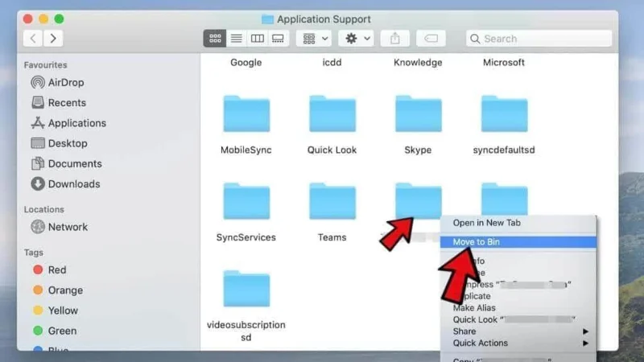Viewport: 644px width, 362px height.
Task: Expand the Quick Actions submenu
Action: (518, 343)
